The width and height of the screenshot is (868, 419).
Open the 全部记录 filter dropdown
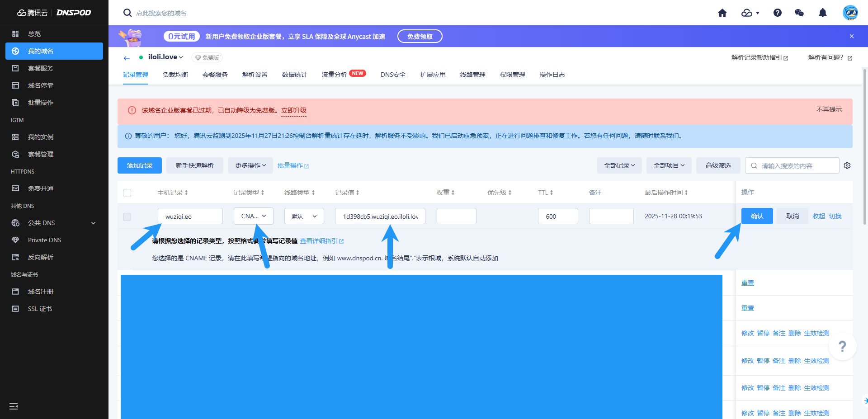(x=619, y=165)
